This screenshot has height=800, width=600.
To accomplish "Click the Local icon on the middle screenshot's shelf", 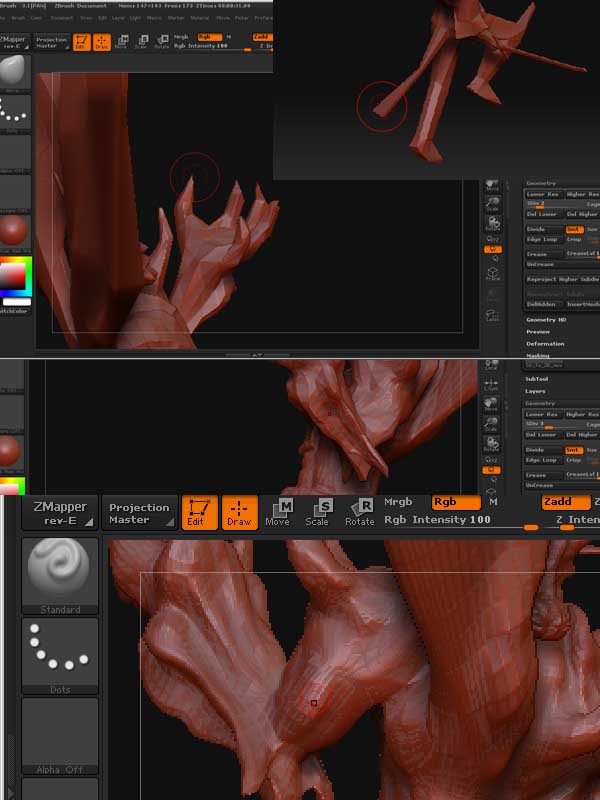I will click(491, 364).
